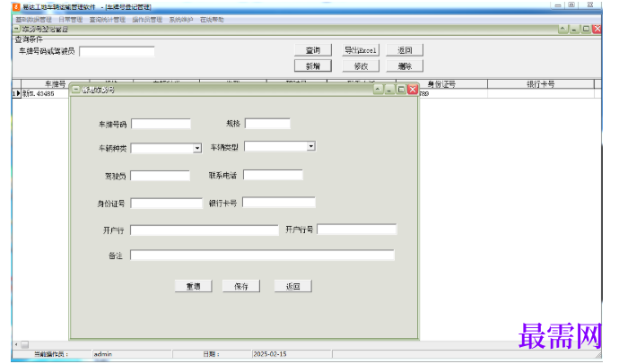Close the main application window

coord(590,5)
